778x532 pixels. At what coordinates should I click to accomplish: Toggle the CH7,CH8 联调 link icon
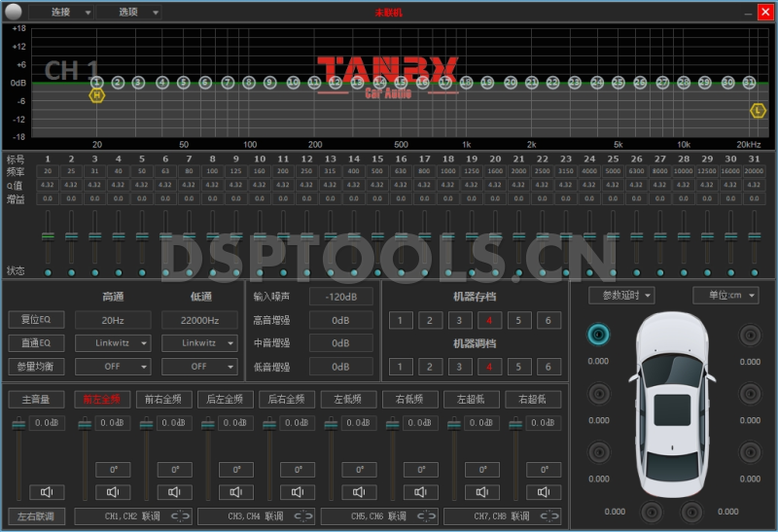click(549, 516)
